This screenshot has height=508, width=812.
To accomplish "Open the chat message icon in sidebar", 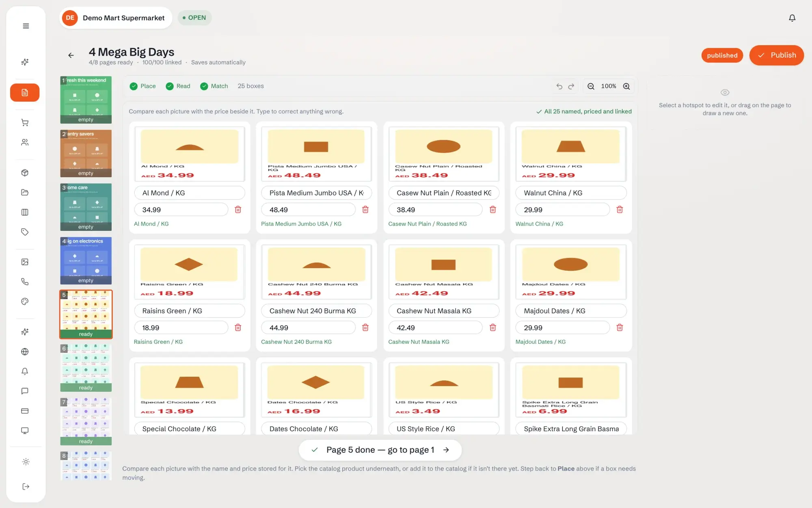I will coord(25,391).
